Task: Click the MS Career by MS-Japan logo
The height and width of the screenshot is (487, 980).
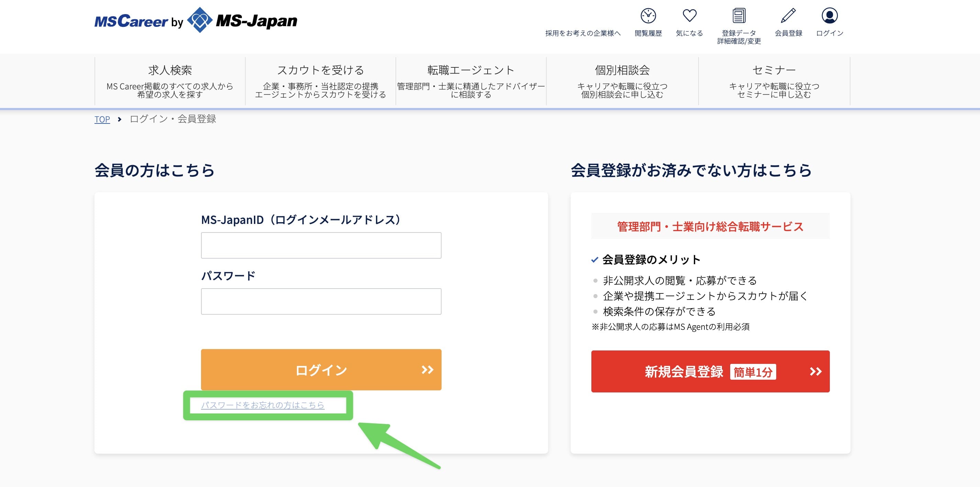Action: coord(195,22)
